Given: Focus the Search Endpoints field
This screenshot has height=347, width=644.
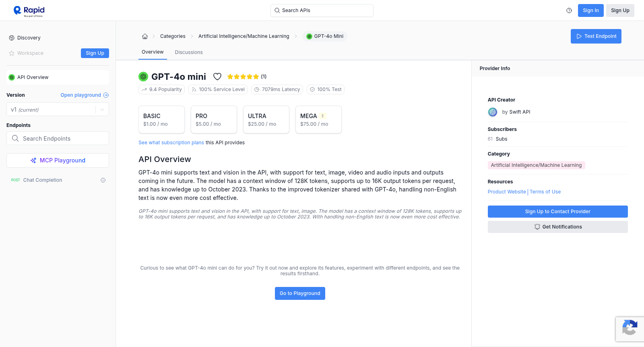Looking at the screenshot, I should (x=58, y=138).
